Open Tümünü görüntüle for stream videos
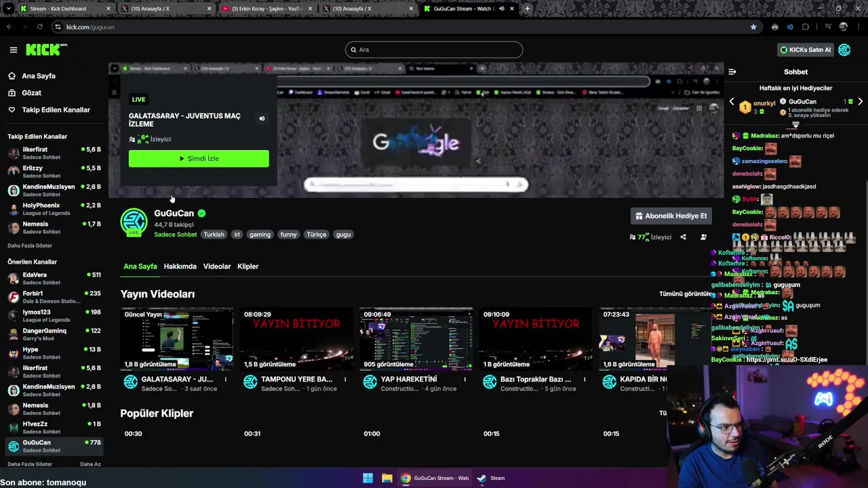Image resolution: width=868 pixels, height=488 pixels. click(685, 294)
